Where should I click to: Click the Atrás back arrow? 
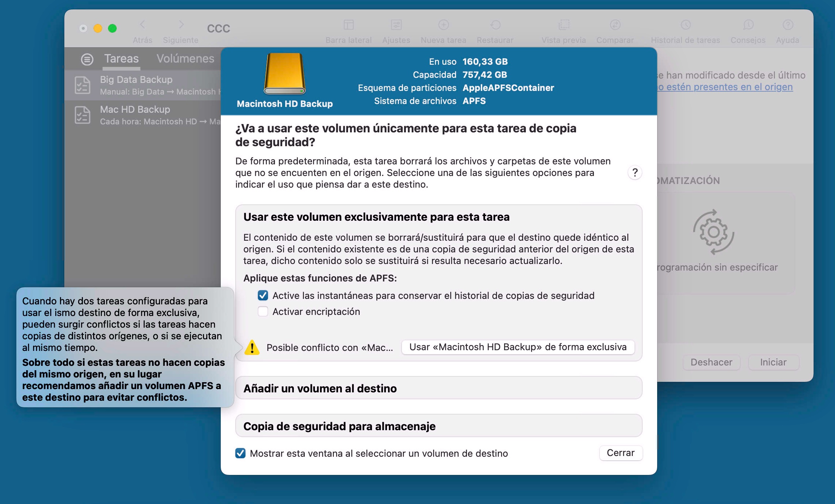click(142, 25)
